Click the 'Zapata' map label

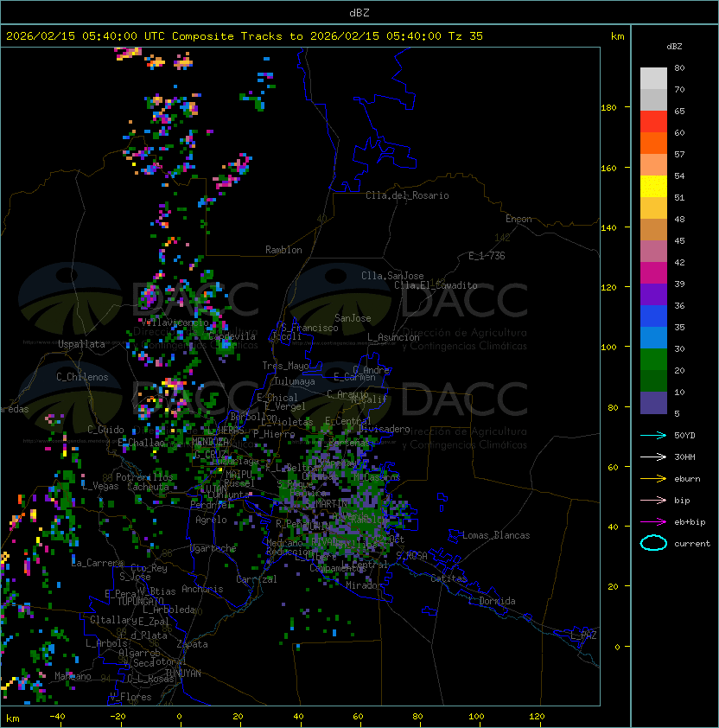(192, 644)
